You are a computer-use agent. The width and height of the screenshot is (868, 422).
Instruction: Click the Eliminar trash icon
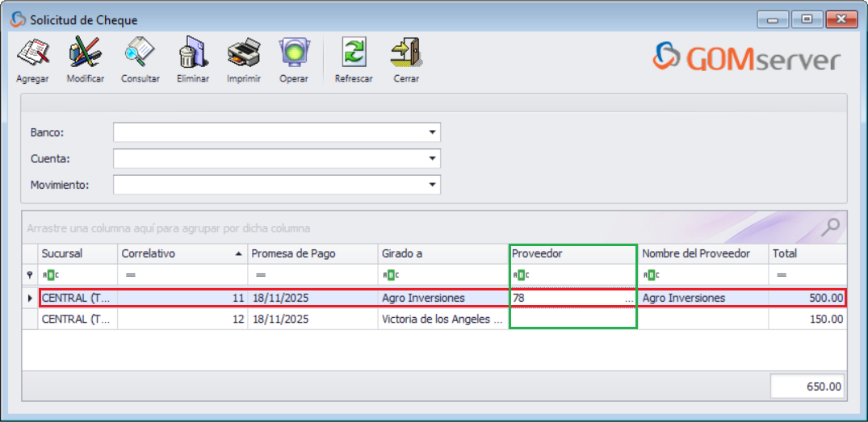(193, 52)
